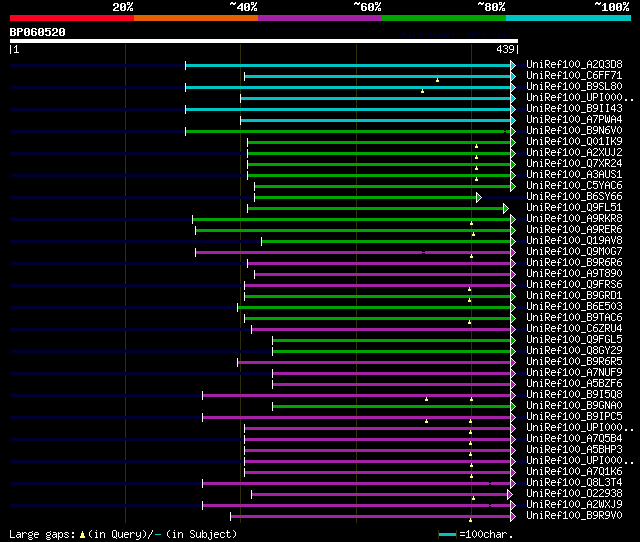The width and height of the screenshot is (640, 542).
Task: Click the cyan ~100% legend segment
Action: [568, 18]
